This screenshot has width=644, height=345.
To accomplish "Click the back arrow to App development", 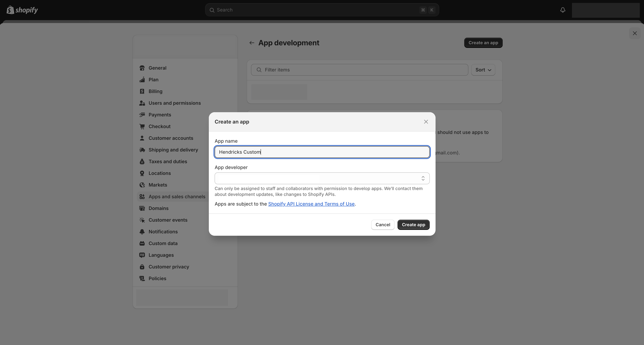I will pyautogui.click(x=252, y=43).
